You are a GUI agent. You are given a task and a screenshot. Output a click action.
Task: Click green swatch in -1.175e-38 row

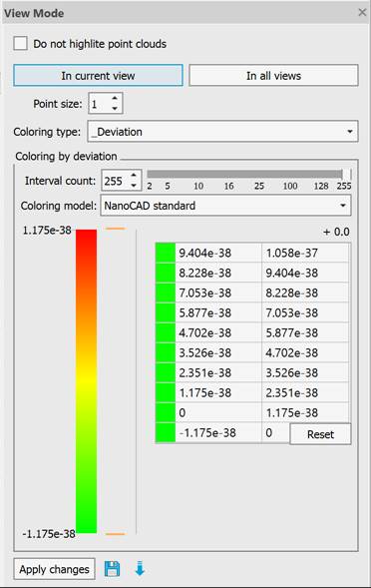pyautogui.click(x=166, y=432)
